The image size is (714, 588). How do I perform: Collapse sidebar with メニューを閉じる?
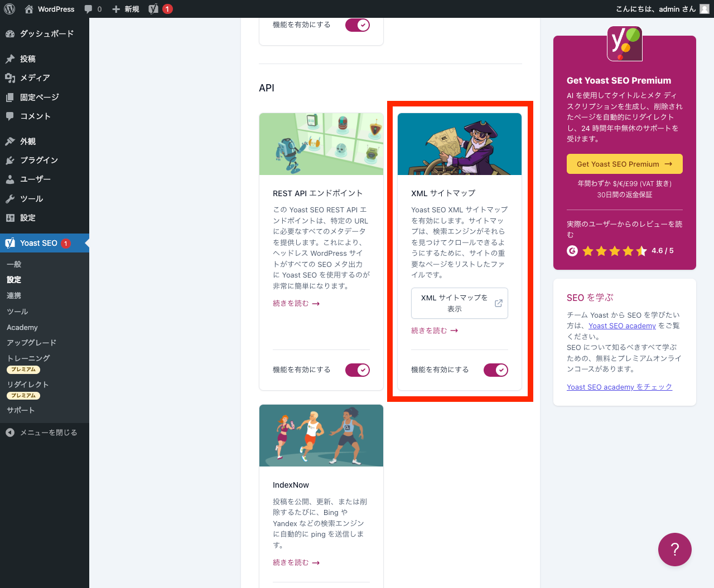[x=45, y=433]
